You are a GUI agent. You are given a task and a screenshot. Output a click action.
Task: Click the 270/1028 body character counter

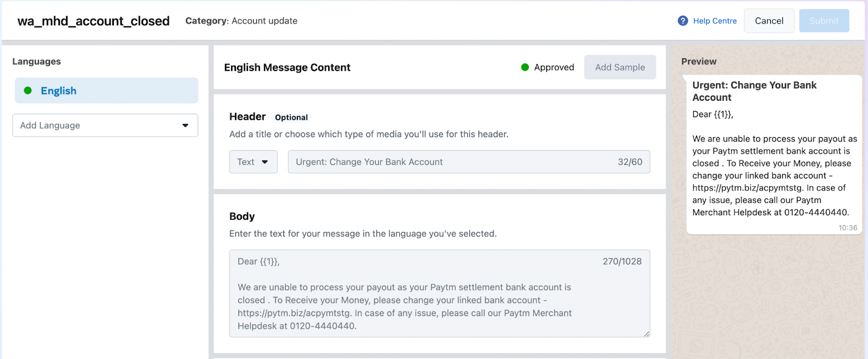[x=622, y=261]
